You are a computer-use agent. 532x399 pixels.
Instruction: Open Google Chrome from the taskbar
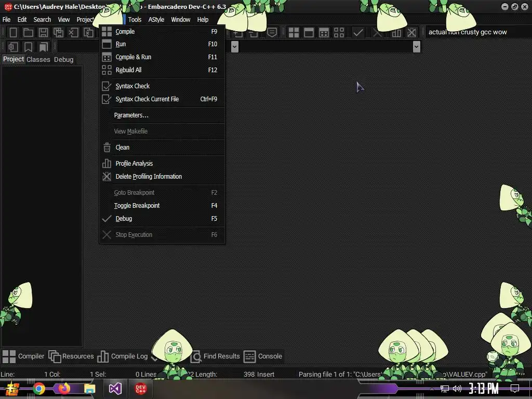tap(39, 389)
